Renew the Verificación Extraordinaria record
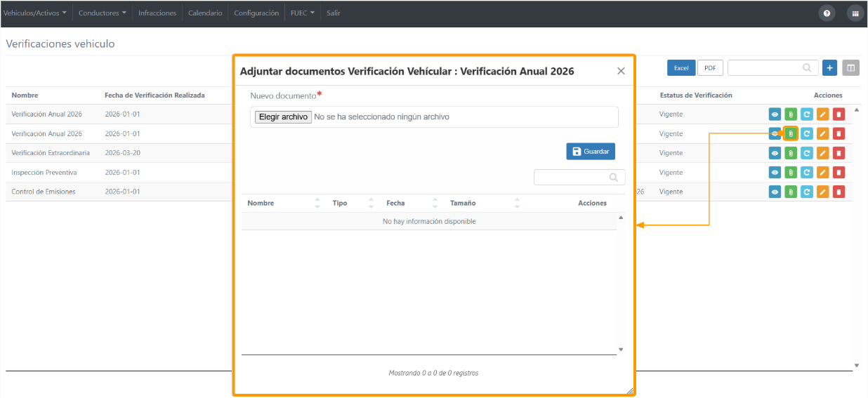This screenshot has width=868, height=398. 807,153
